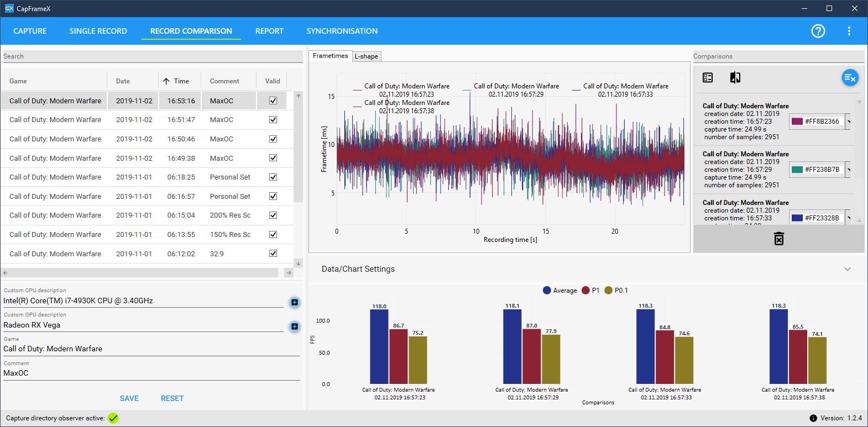Click the RESET button

coord(172,398)
